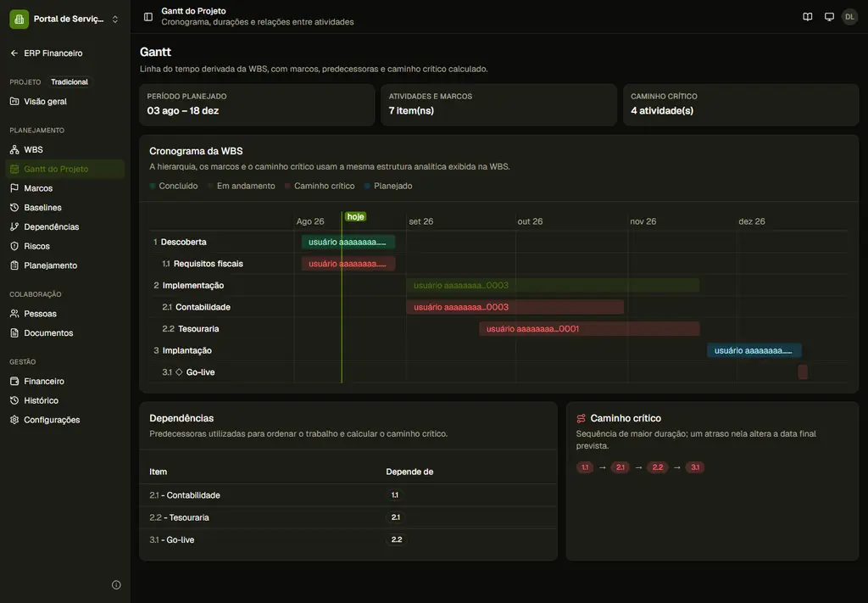
Task: Open the Pessoas page link
Action: click(64, 314)
